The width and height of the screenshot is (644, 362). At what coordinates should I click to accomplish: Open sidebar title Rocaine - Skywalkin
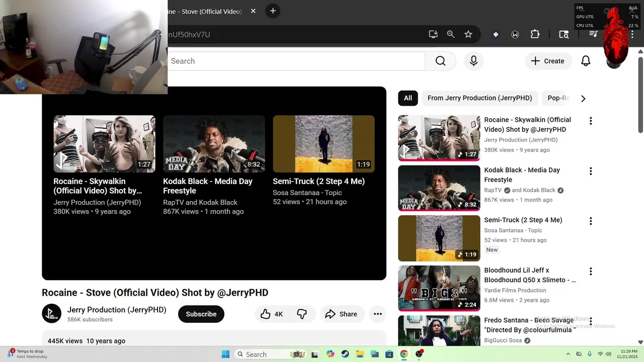point(528,125)
